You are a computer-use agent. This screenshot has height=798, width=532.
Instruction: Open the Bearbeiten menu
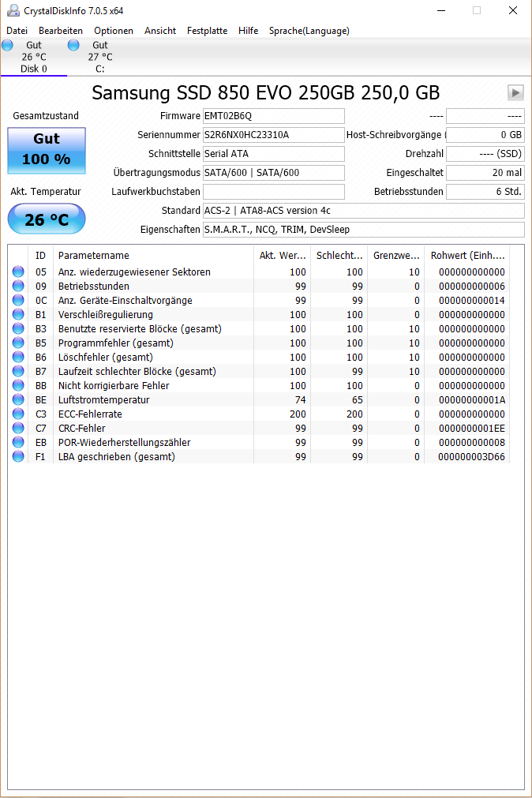(x=61, y=31)
